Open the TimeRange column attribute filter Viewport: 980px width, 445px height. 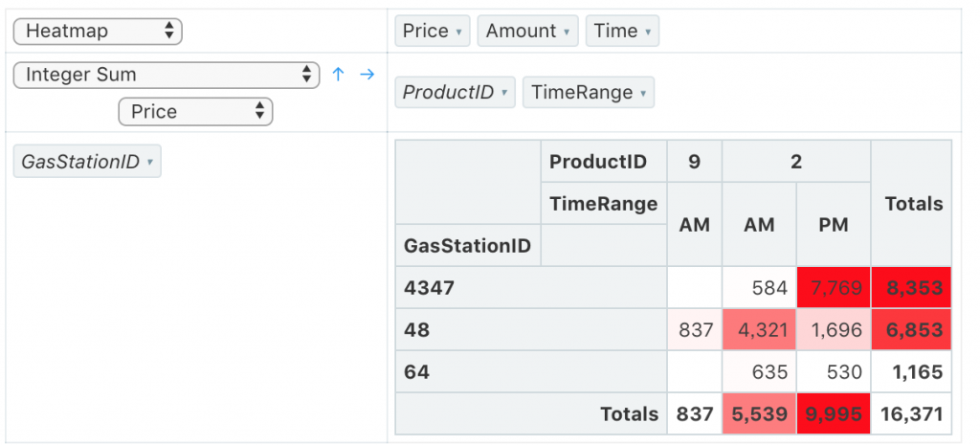coord(643,93)
